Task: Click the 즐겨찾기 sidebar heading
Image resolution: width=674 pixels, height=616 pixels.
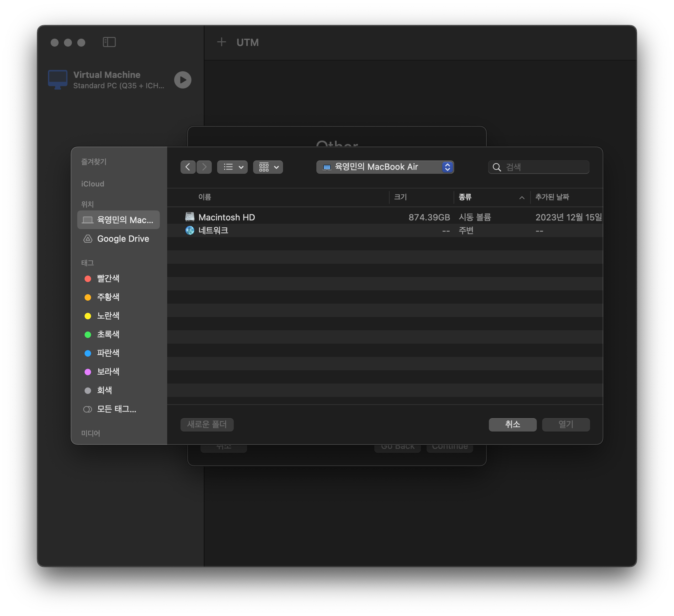Action: coord(94,162)
